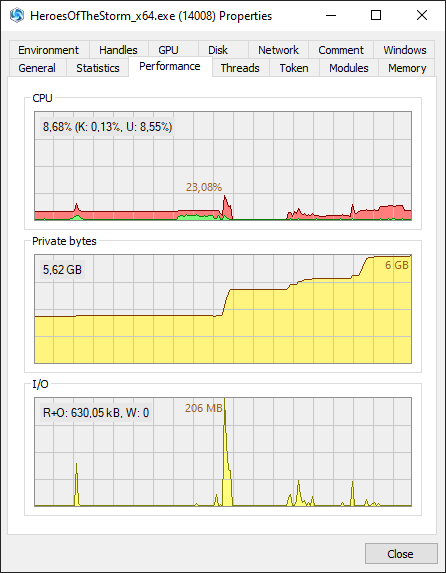Click the Performance tab
Screen dimensions: 446x573
170,67
